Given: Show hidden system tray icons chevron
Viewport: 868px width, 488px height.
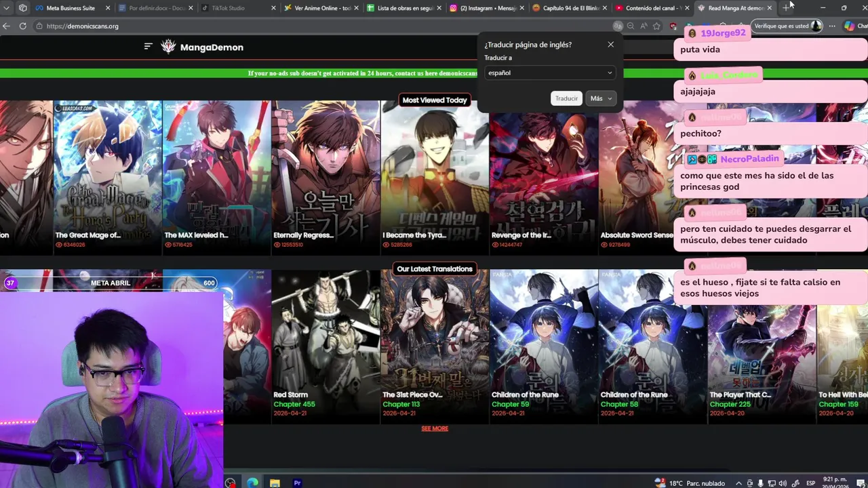Looking at the screenshot, I should pos(738,483).
